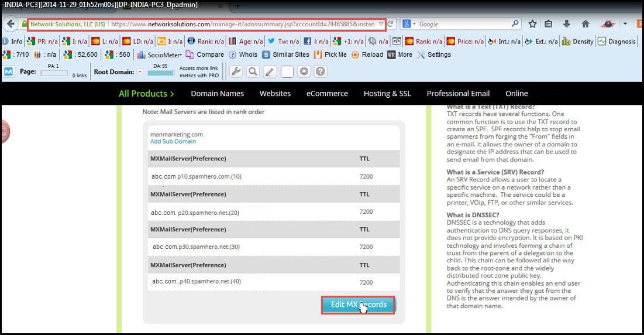
Task: Click the source code icon in the toolbar
Action: click(397, 41)
